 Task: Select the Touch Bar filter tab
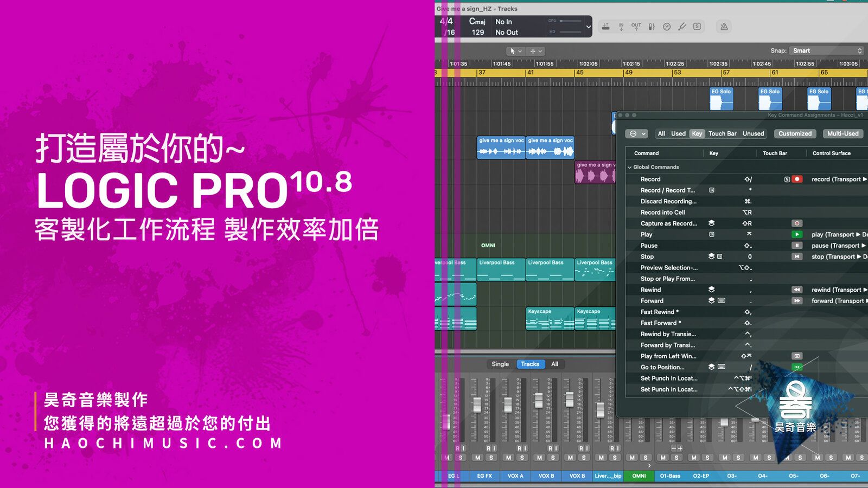tap(723, 133)
